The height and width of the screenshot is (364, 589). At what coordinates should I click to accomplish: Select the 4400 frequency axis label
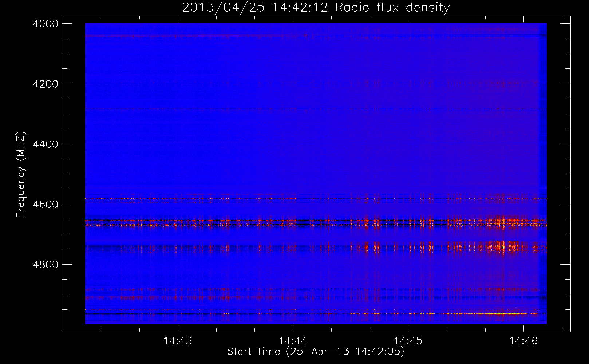pyautogui.click(x=46, y=144)
